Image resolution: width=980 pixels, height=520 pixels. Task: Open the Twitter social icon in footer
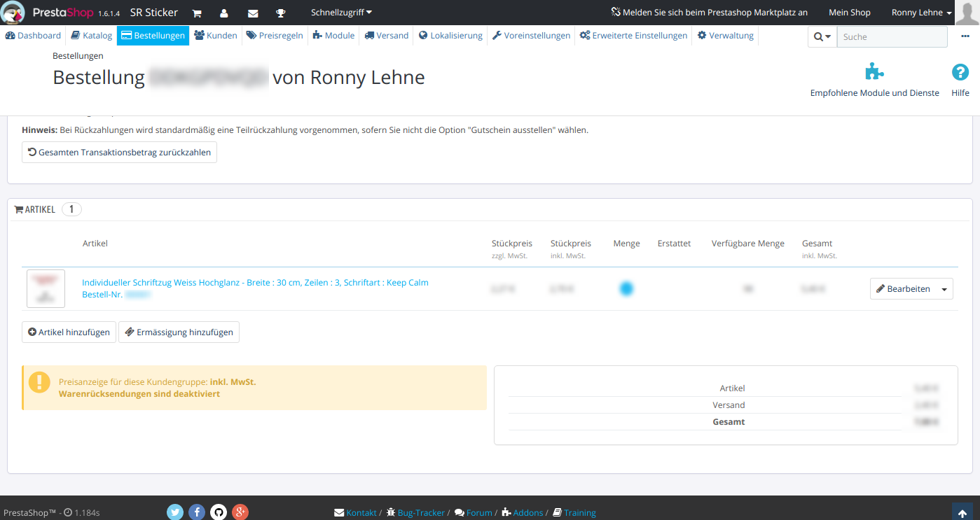tap(175, 512)
